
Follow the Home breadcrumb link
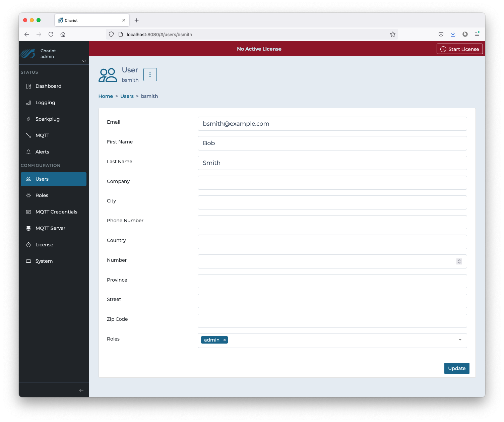106,96
